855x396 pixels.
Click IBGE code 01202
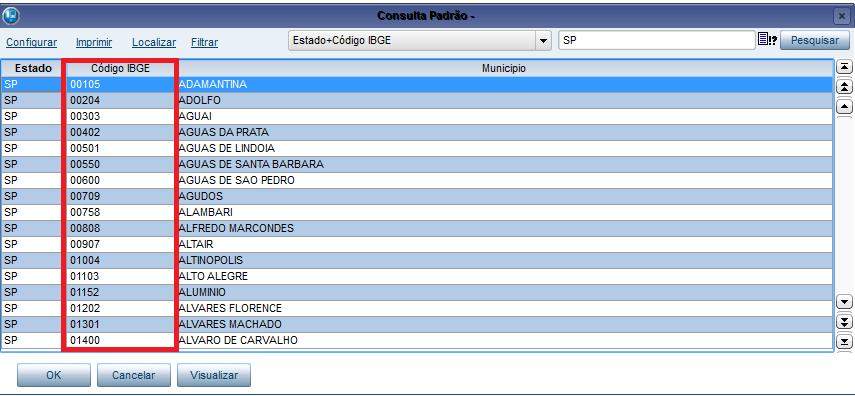tap(85, 308)
